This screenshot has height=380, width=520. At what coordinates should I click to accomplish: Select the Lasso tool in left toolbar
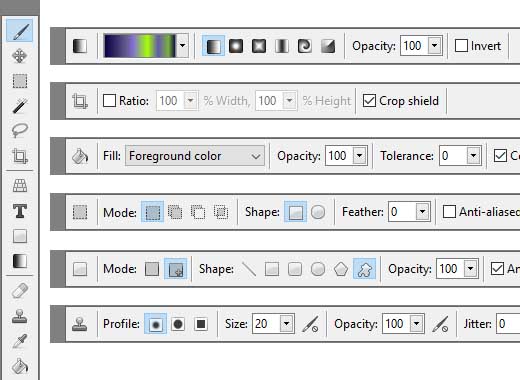[20, 130]
